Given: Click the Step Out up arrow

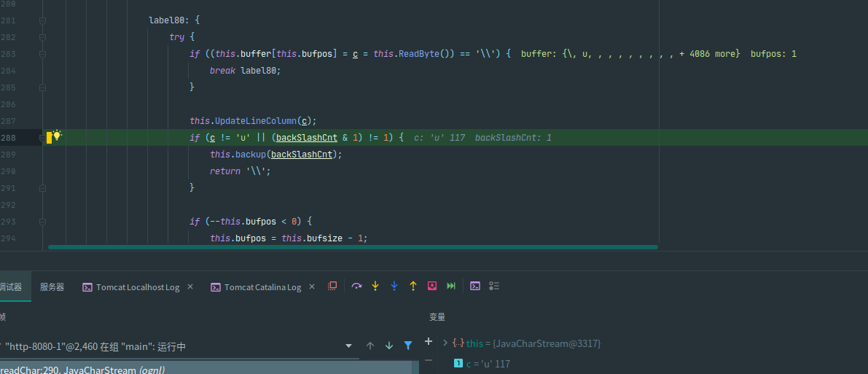Looking at the screenshot, I should click(413, 287).
